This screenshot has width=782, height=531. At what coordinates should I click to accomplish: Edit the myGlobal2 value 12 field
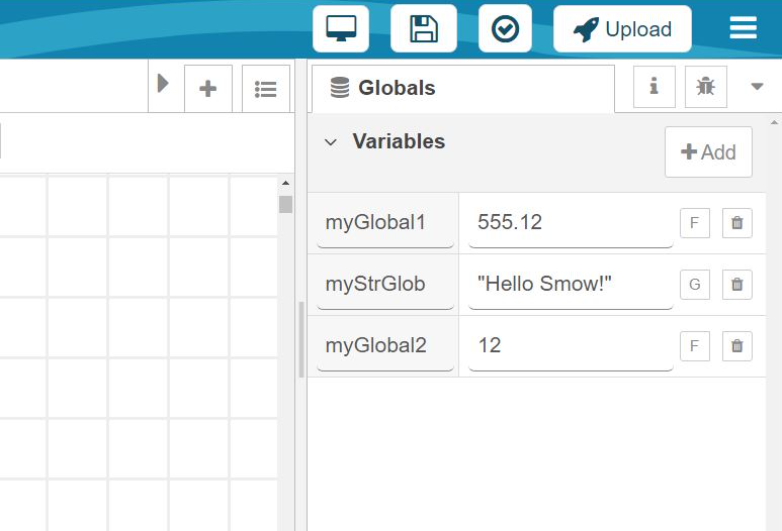click(571, 346)
